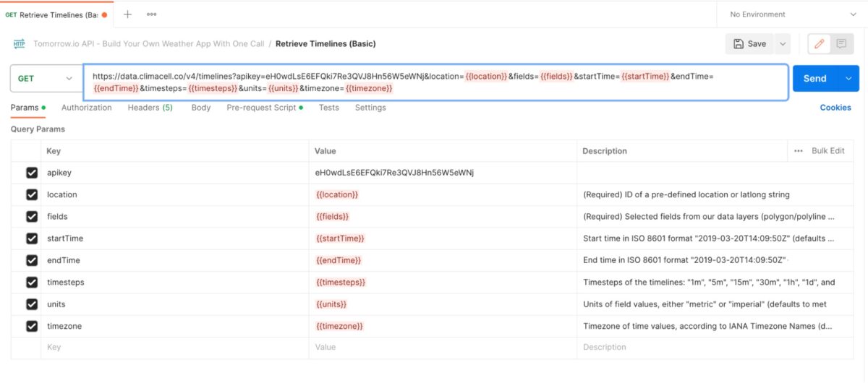Click the {{timezone}} value cell
This screenshot has width=868, height=383.
coord(443,326)
